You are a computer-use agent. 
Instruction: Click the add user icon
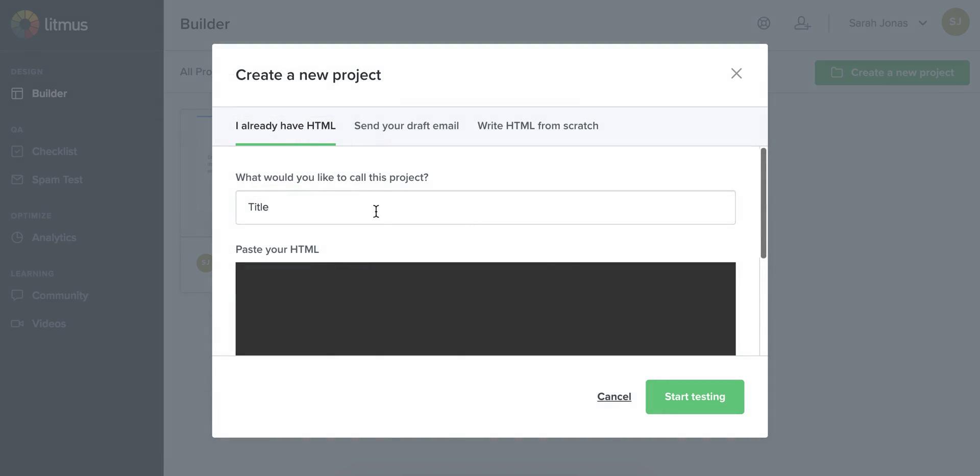802,23
